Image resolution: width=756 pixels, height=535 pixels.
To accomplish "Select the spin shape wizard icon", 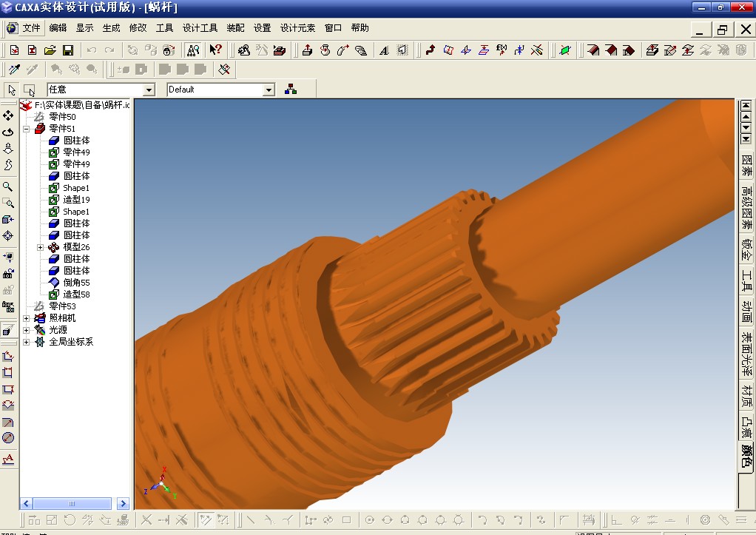I will [325, 50].
